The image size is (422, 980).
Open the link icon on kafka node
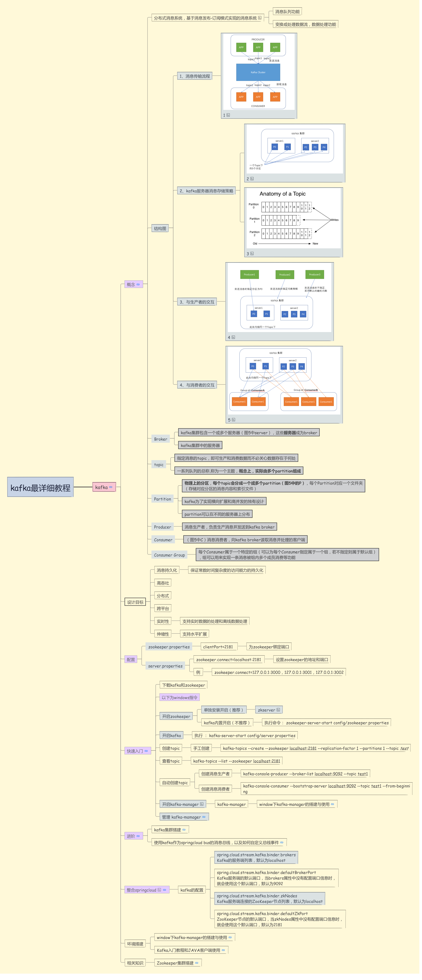click(x=111, y=490)
